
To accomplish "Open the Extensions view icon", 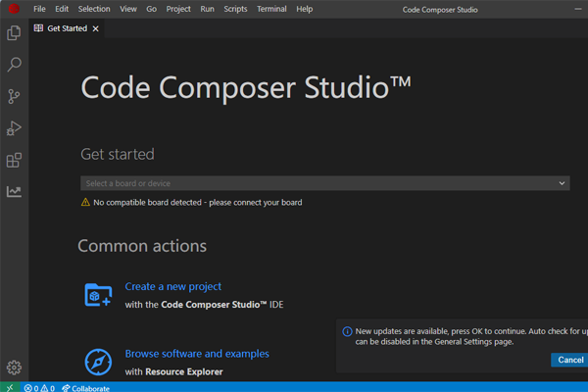I will pos(14,160).
